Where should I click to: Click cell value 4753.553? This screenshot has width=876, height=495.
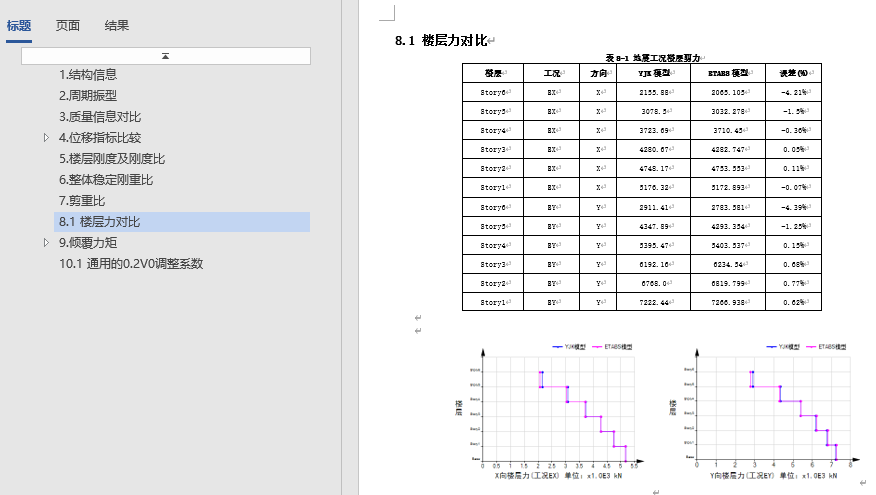727,169
